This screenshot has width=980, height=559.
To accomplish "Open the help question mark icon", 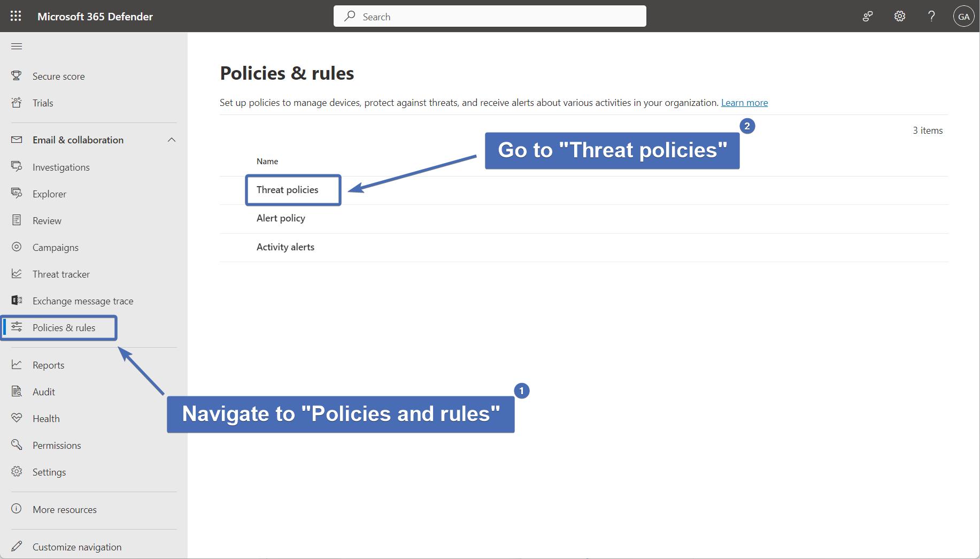I will 931,17.
